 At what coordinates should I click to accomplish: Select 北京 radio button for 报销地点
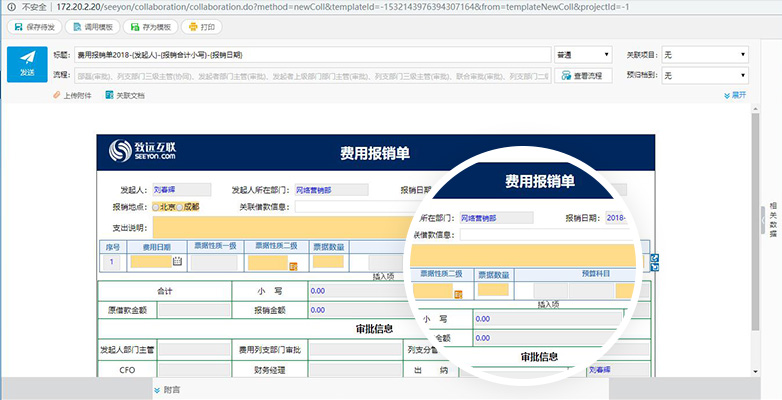click(x=155, y=207)
